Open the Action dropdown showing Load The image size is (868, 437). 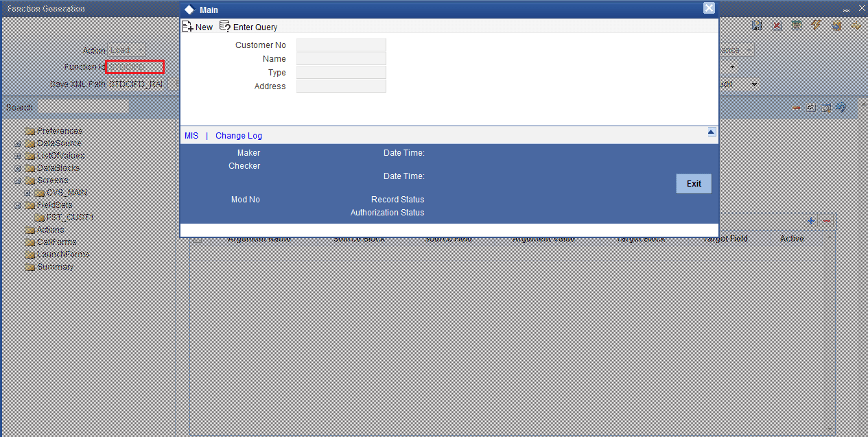[x=127, y=50]
